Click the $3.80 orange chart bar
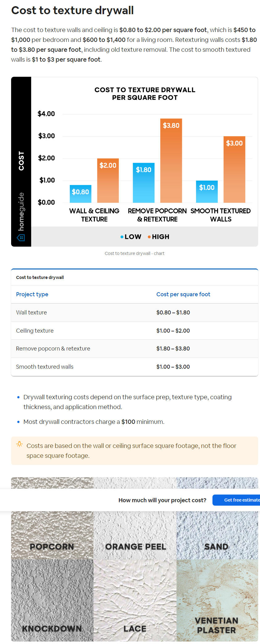Image resolution: width=260 pixels, height=644 pixels. tap(171, 161)
